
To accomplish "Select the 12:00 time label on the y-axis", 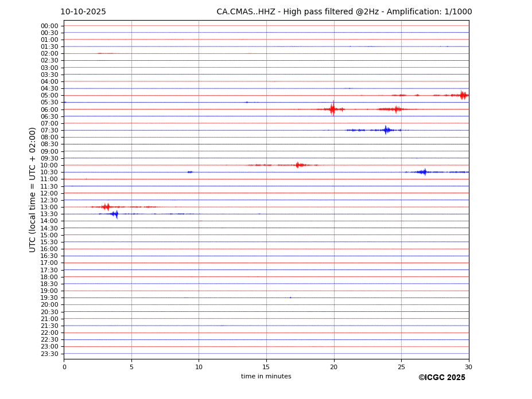I will pyautogui.click(x=49, y=193).
